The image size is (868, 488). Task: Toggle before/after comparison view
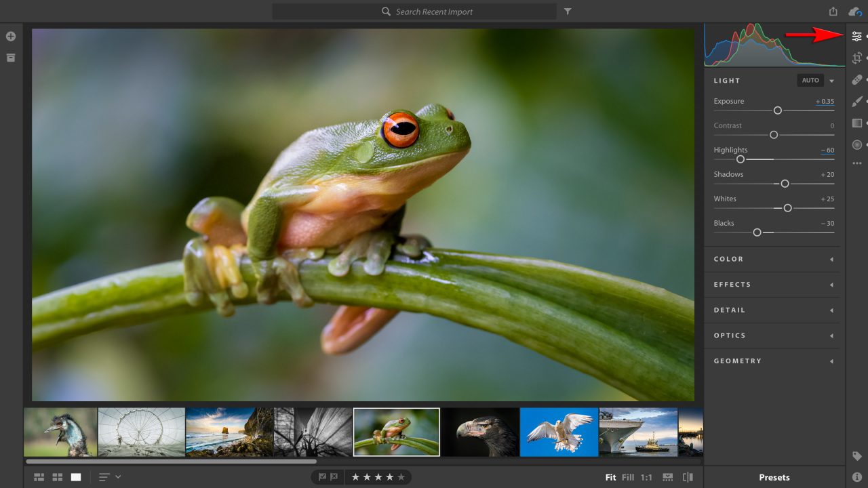point(689,476)
